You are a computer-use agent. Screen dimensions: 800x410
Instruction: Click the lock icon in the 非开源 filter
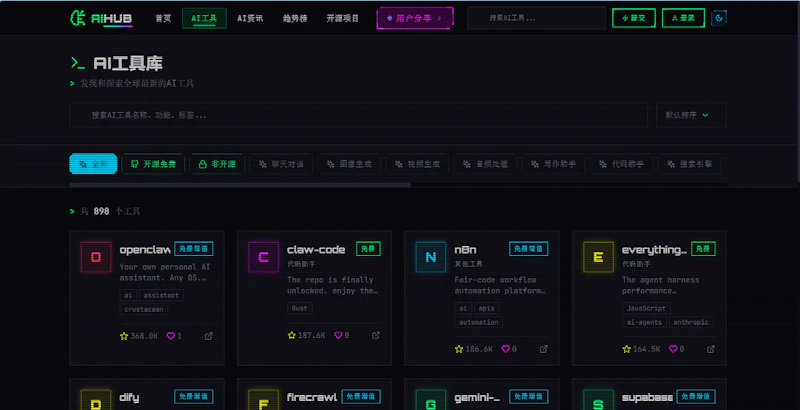click(203, 164)
